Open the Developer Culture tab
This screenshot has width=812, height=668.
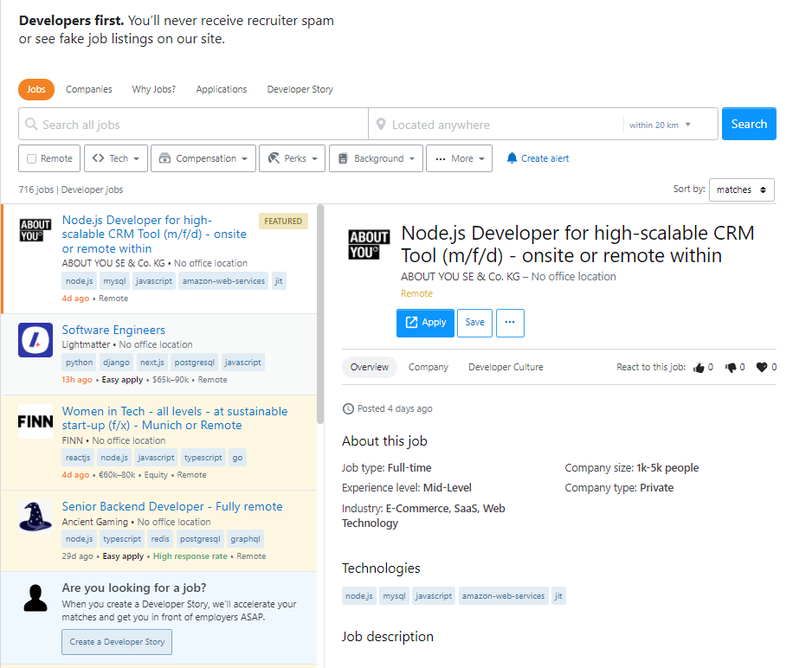(x=506, y=367)
